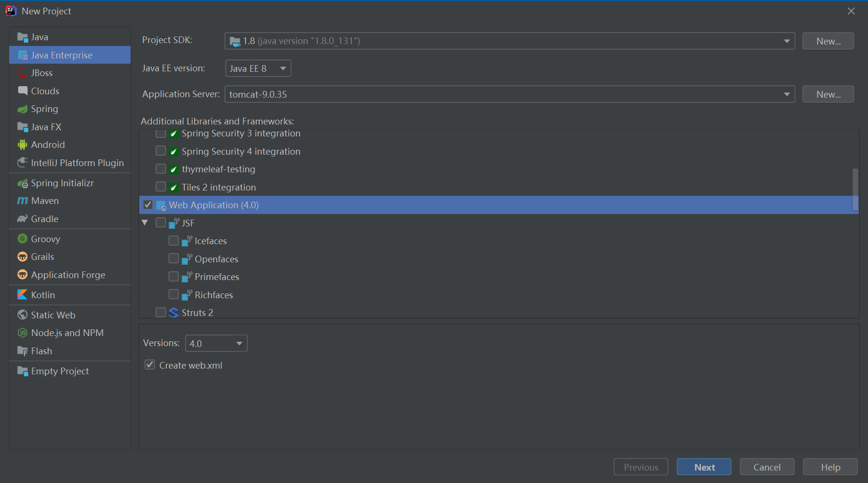868x483 pixels.
Task: Click the frameworks list scrollbar thumb
Action: coord(855,189)
